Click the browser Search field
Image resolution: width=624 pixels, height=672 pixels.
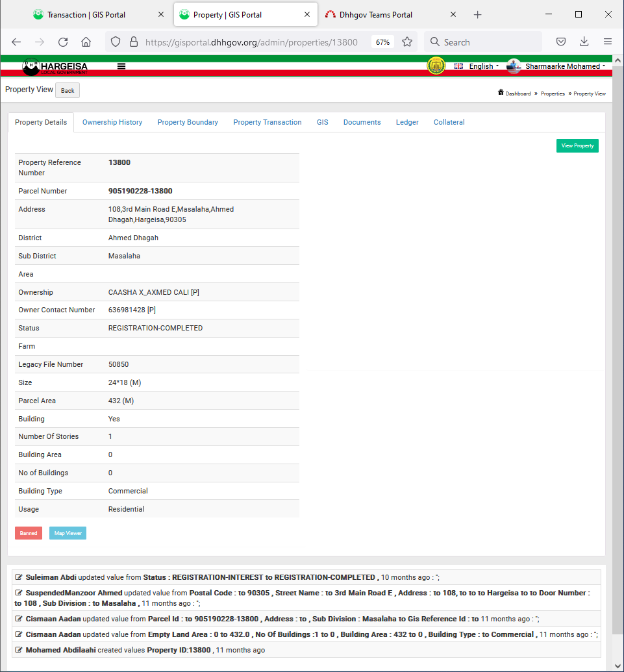point(483,42)
